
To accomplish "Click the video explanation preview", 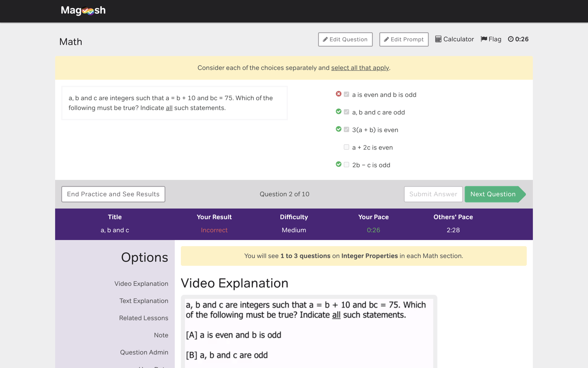I will coord(309,331).
